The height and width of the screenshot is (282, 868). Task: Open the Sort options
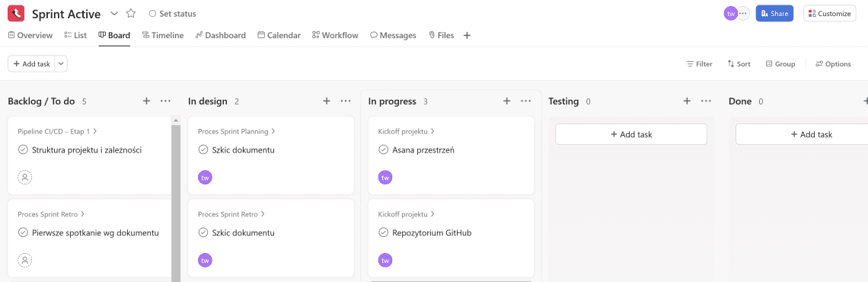[739, 64]
